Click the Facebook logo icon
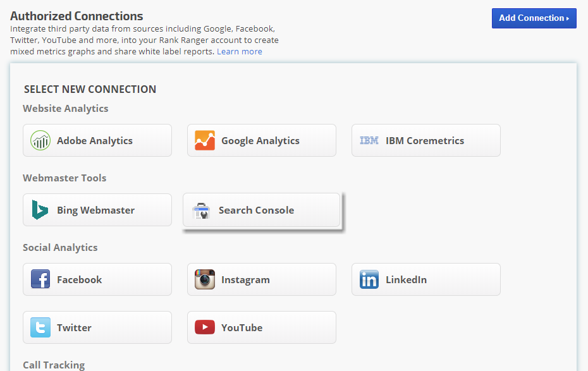 [x=40, y=279]
